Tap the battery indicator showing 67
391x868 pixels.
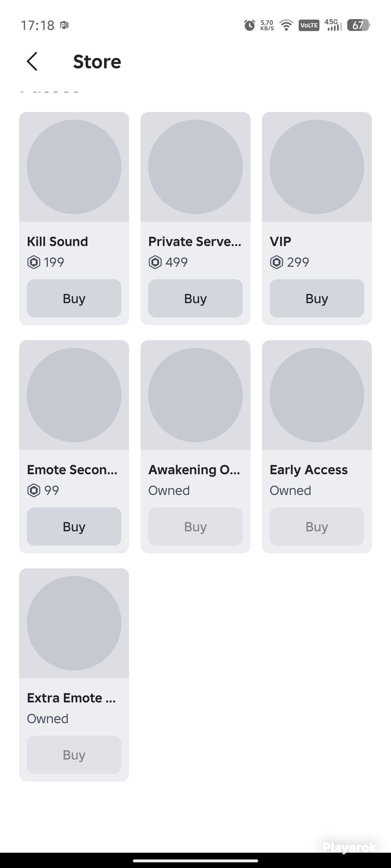click(x=358, y=25)
